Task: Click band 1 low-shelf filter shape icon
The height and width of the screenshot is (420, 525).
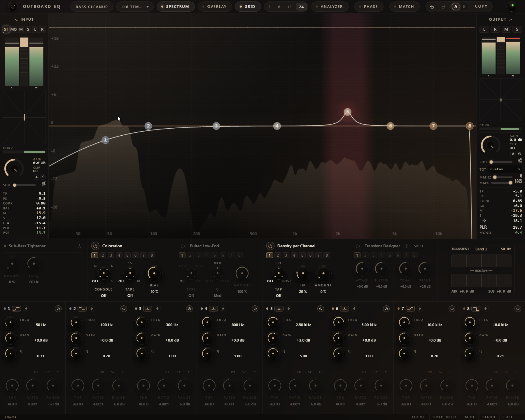Action: pyautogui.click(x=16, y=309)
